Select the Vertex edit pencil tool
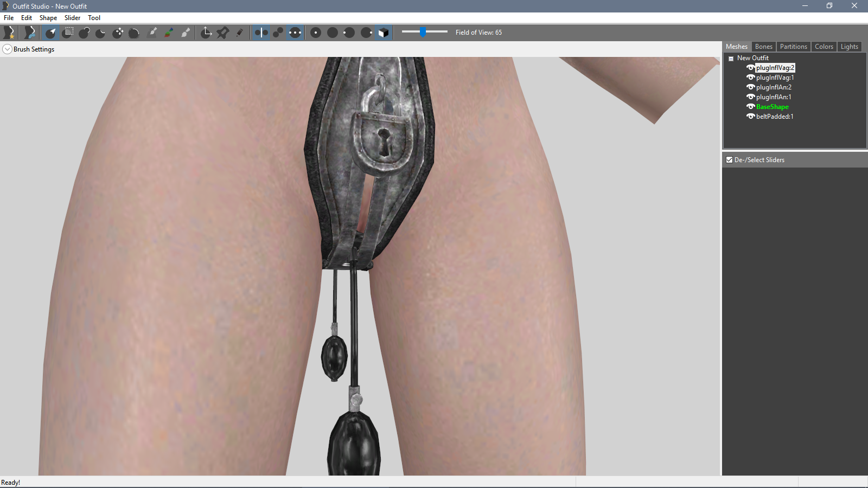Viewport: 868px width, 488px height. [239, 33]
